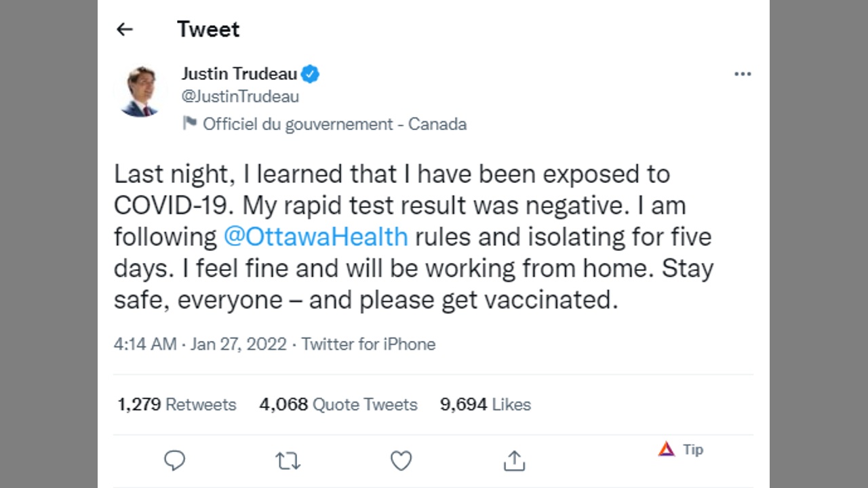
Task: Click the 4:14 AM Jan 27, 2022 timestamp
Action: [200, 344]
